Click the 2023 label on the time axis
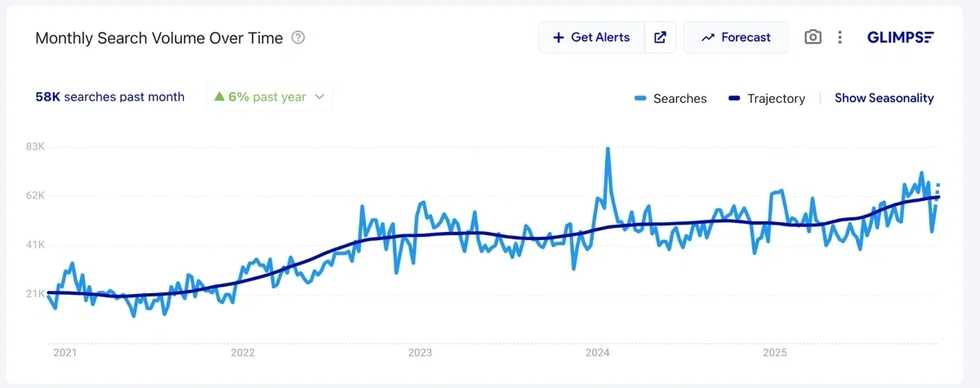 [420, 353]
